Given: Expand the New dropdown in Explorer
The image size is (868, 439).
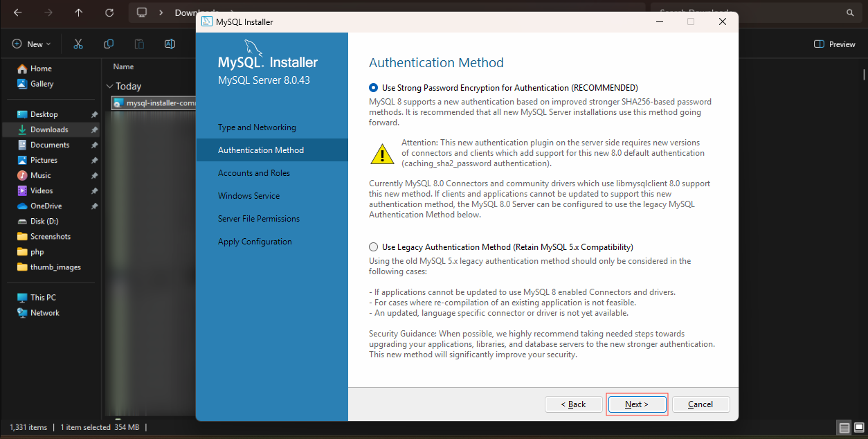Looking at the screenshot, I should (31, 44).
